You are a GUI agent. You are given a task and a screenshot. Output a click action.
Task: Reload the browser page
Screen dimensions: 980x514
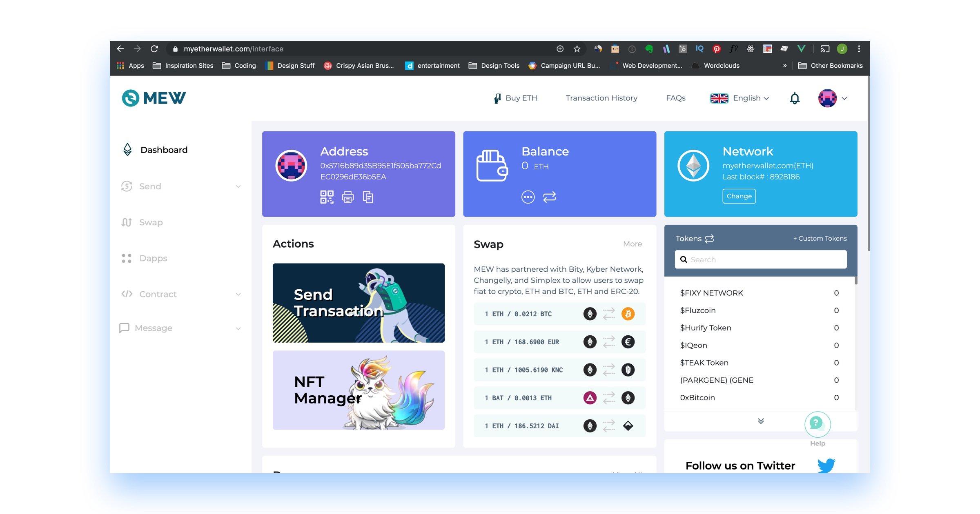click(154, 49)
